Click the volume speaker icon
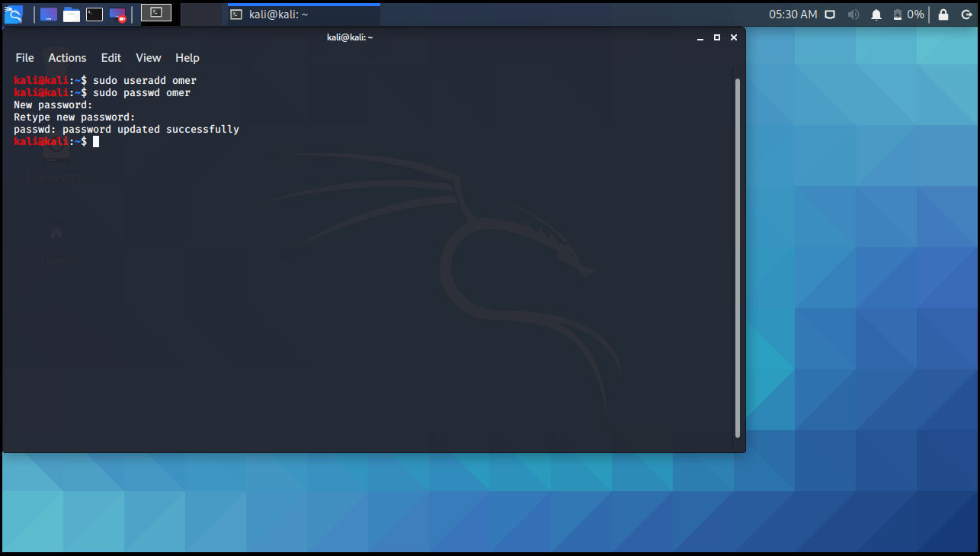980x556 pixels. pyautogui.click(x=853, y=14)
